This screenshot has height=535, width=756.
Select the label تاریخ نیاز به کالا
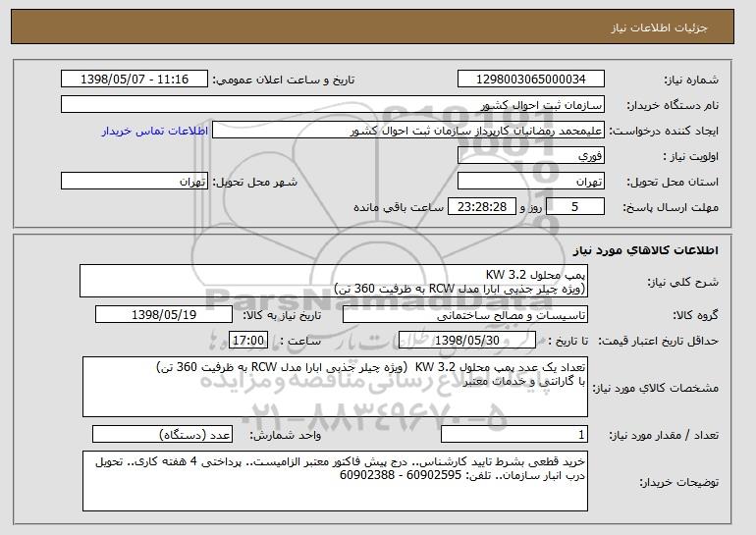point(282,315)
